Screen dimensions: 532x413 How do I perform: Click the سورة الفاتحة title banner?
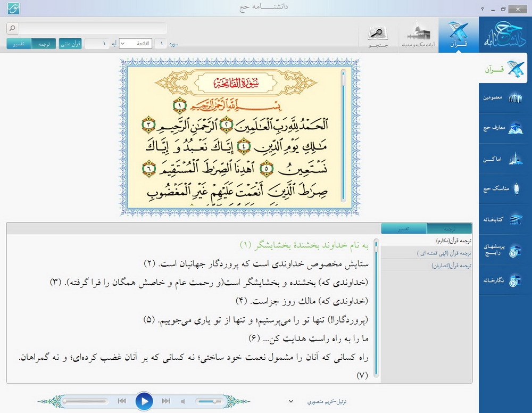[236, 82]
